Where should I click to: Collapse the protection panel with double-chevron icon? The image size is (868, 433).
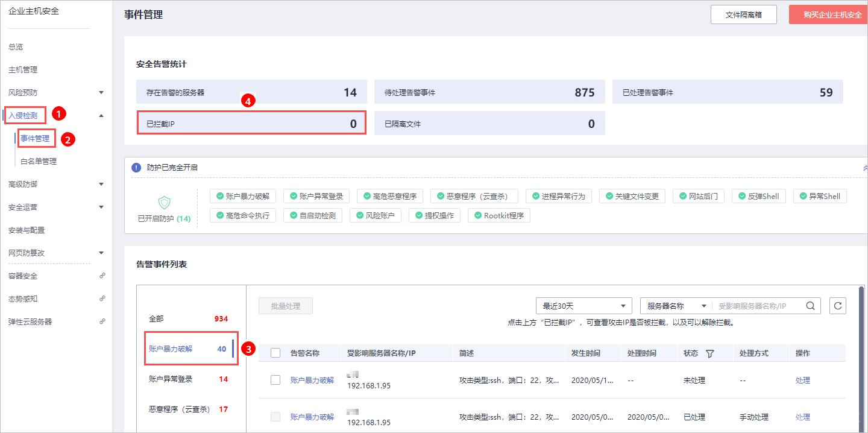click(x=865, y=168)
